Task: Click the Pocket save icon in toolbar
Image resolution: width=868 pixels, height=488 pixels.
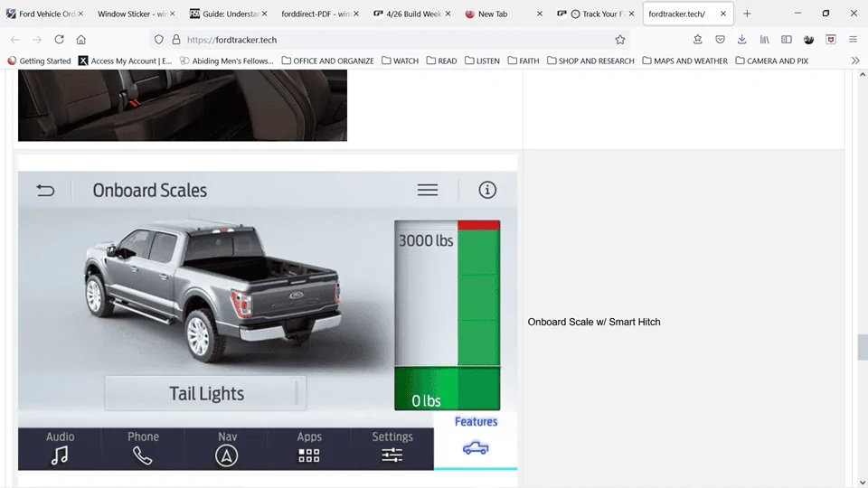Action: click(720, 39)
